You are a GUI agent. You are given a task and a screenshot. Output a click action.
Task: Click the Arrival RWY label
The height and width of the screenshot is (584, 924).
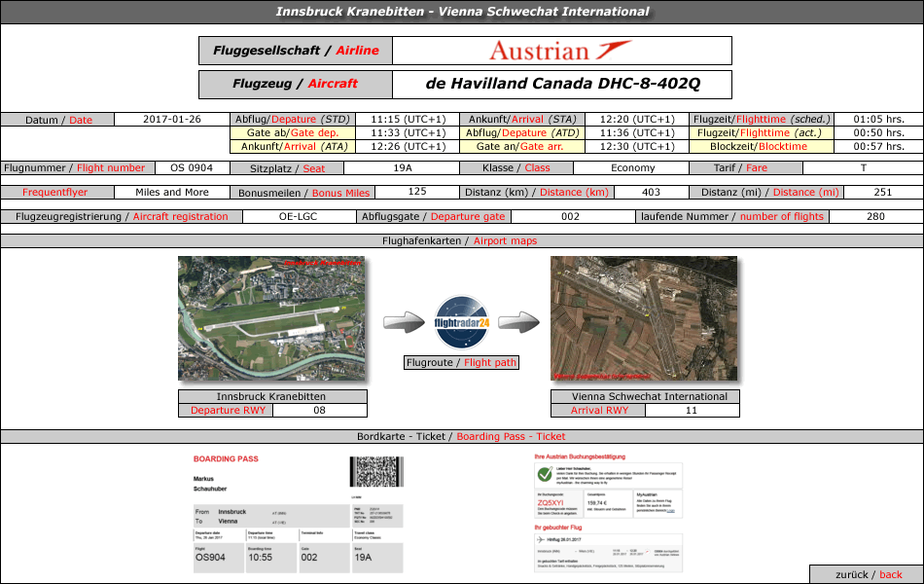point(599,411)
